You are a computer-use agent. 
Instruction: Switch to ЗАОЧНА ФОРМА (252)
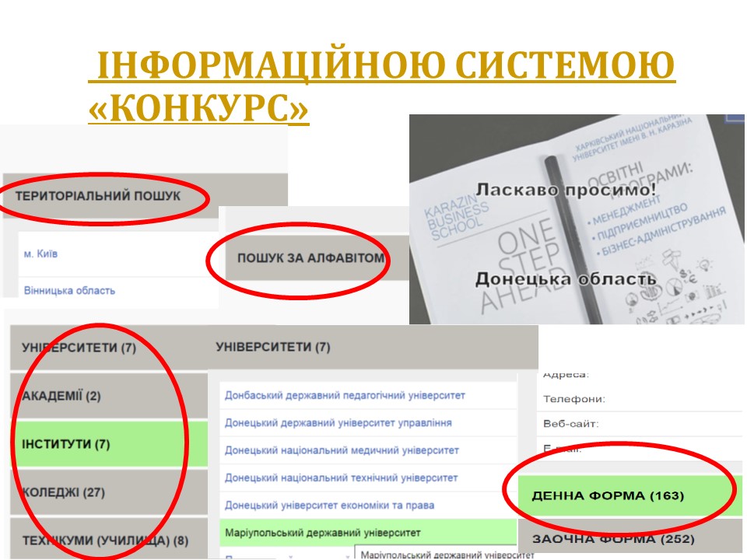click(x=612, y=539)
